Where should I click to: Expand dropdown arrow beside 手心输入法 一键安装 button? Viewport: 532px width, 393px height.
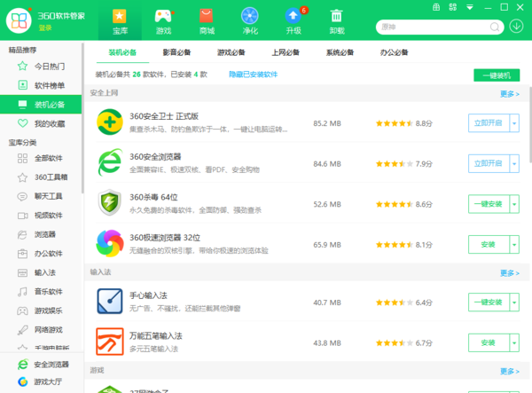point(514,302)
